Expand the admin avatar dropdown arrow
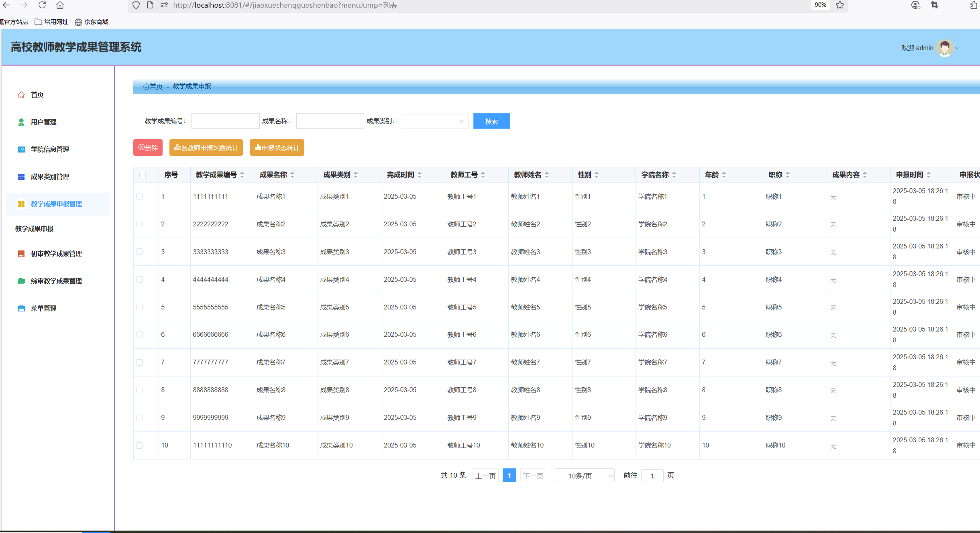Screen dimensions: 980x533 coord(958,48)
